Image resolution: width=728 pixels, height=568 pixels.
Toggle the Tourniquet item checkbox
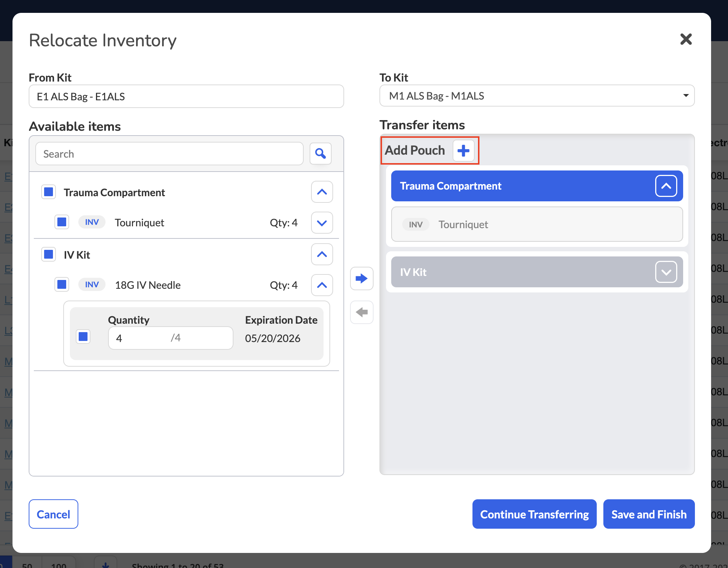tap(62, 222)
